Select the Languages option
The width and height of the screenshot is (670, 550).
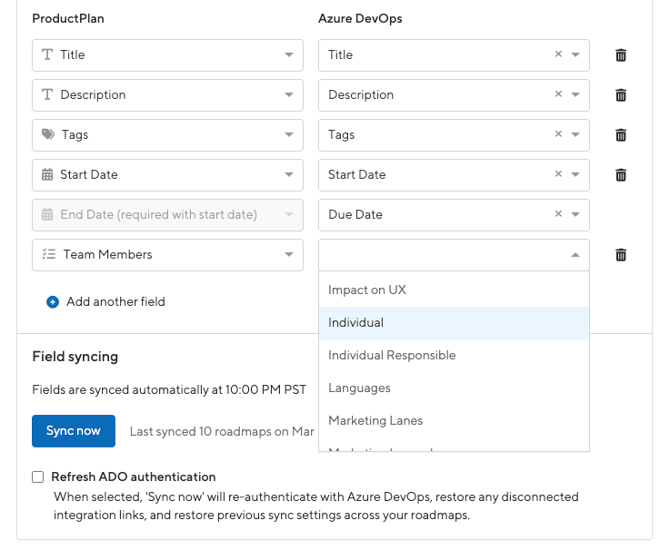click(x=359, y=388)
